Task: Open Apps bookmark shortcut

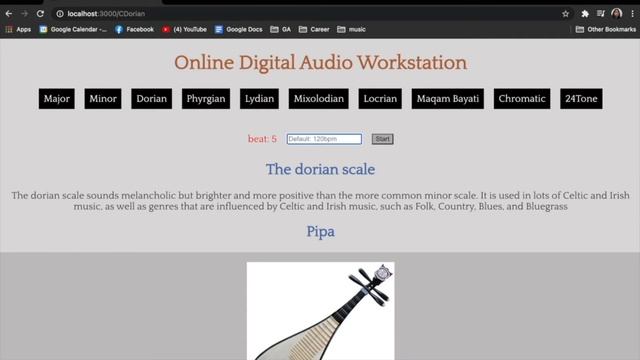Action: click(x=18, y=29)
